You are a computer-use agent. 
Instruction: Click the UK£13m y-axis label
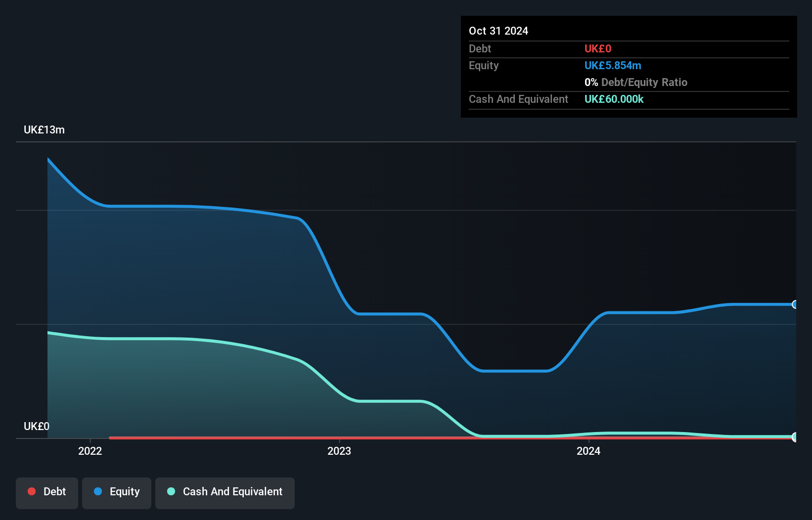pyautogui.click(x=44, y=130)
